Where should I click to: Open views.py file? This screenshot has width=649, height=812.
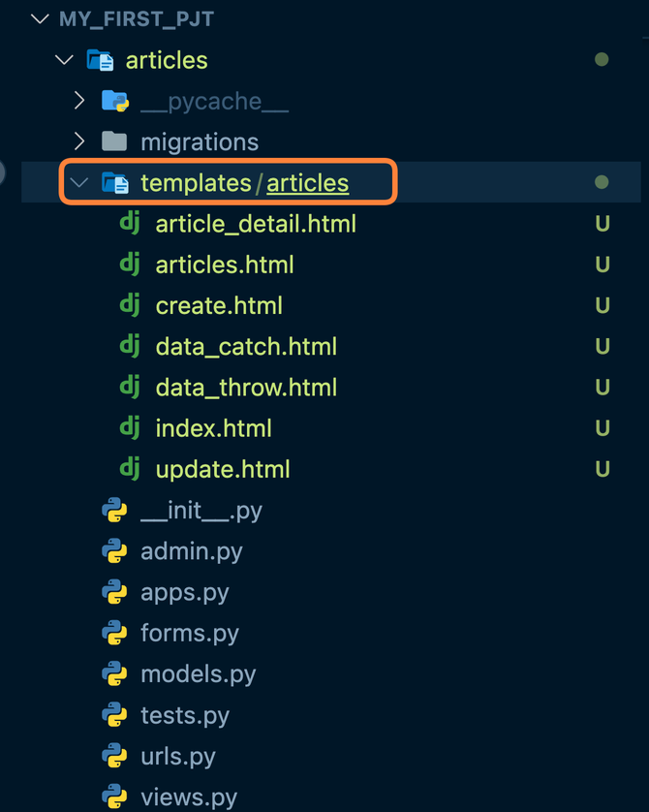(x=188, y=797)
